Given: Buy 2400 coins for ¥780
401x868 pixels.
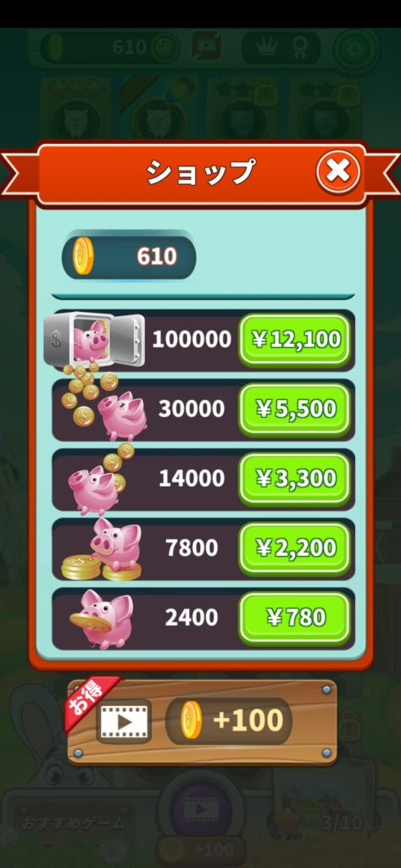Looking at the screenshot, I should click(x=295, y=618).
